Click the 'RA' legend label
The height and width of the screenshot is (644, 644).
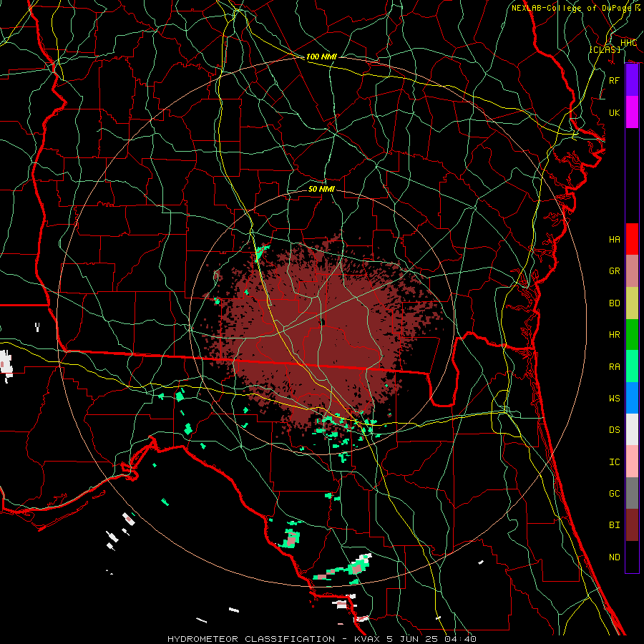click(615, 367)
